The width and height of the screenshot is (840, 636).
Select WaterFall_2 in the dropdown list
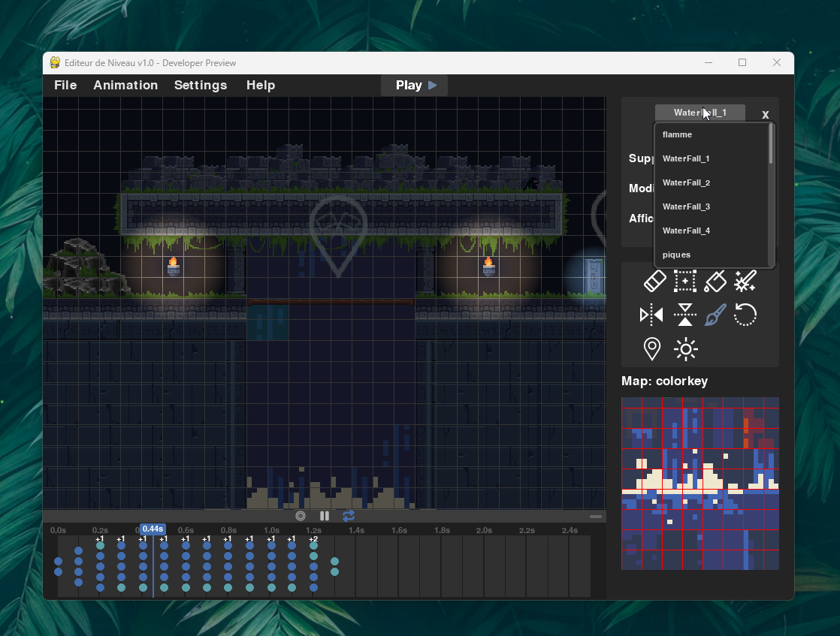coord(712,182)
